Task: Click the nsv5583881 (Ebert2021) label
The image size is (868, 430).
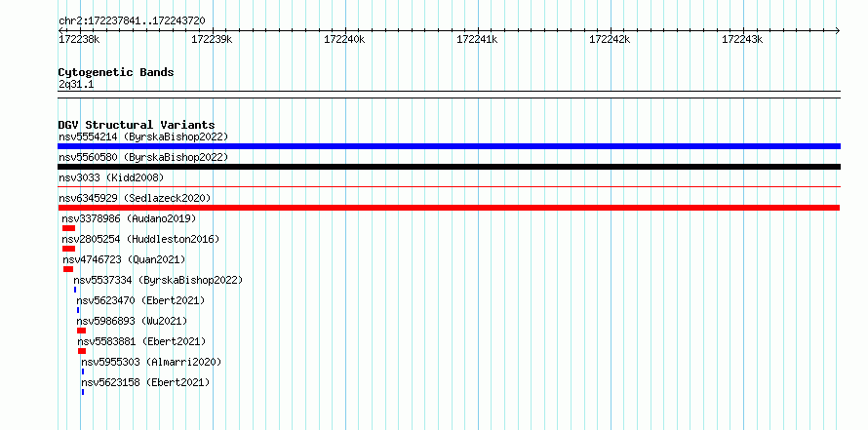Action: [x=141, y=341]
